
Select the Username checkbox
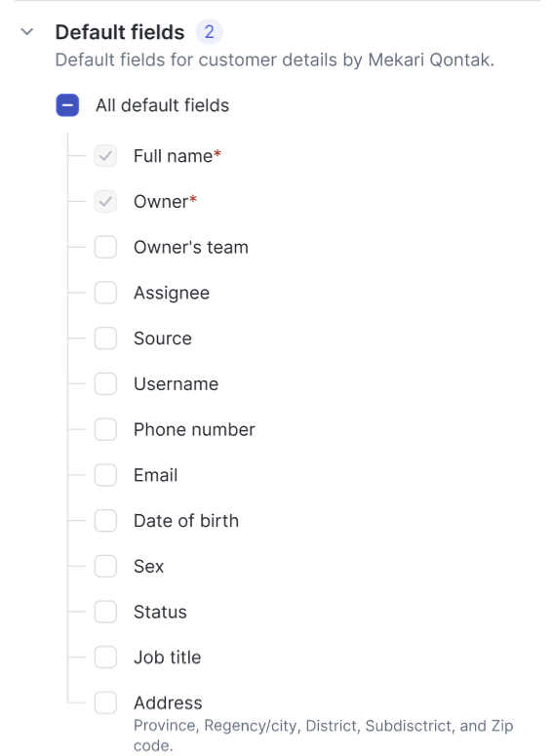[x=105, y=383]
